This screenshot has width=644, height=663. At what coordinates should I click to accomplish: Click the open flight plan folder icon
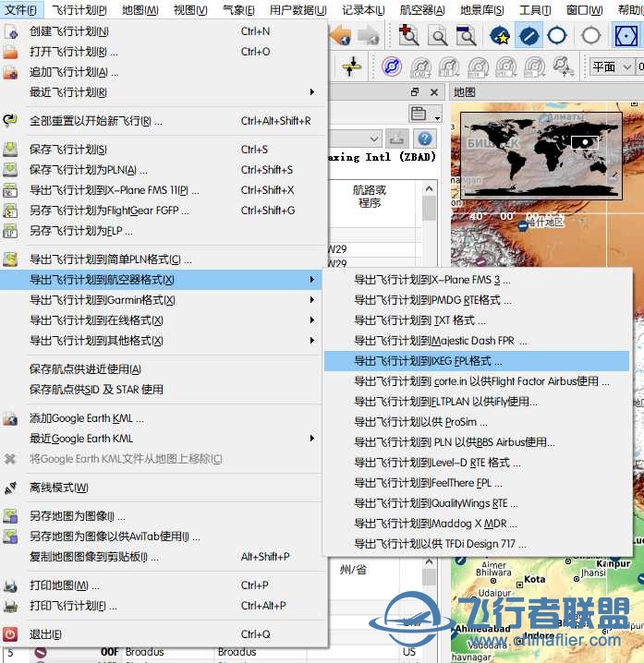pyautogui.click(x=10, y=52)
